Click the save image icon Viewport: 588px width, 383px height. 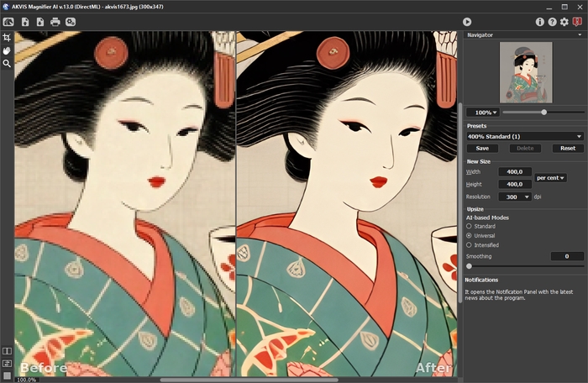tap(40, 22)
